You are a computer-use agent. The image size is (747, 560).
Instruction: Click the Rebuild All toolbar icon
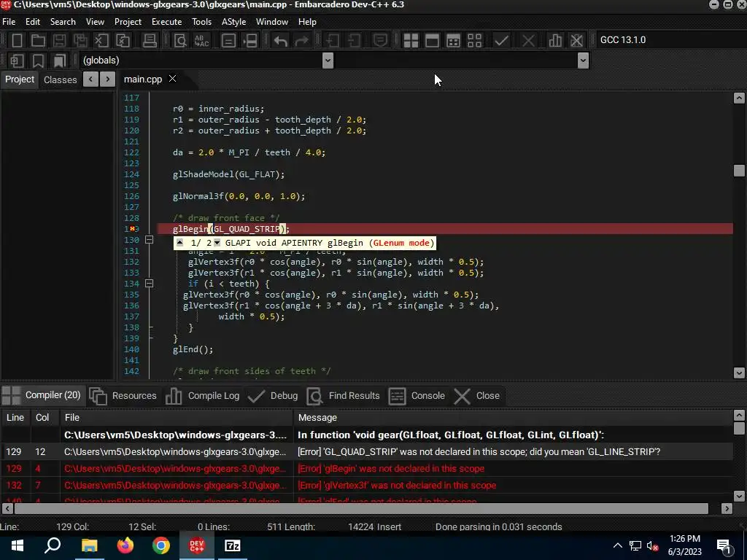(x=474, y=41)
